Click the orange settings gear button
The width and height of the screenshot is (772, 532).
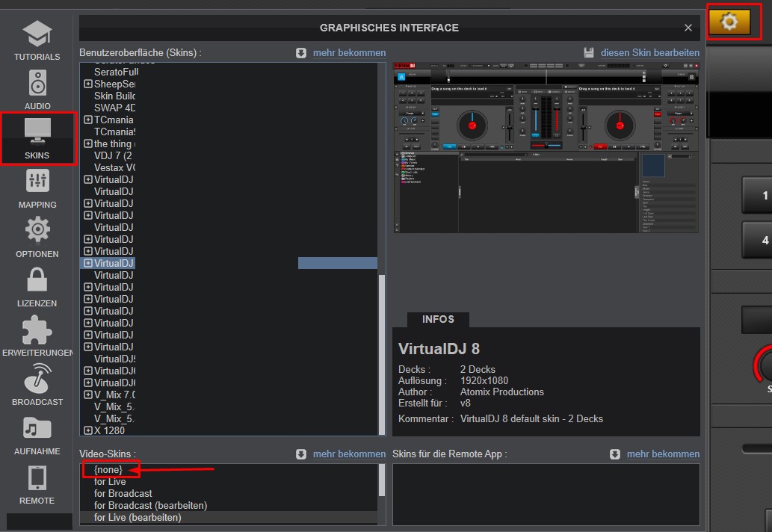pyautogui.click(x=729, y=22)
